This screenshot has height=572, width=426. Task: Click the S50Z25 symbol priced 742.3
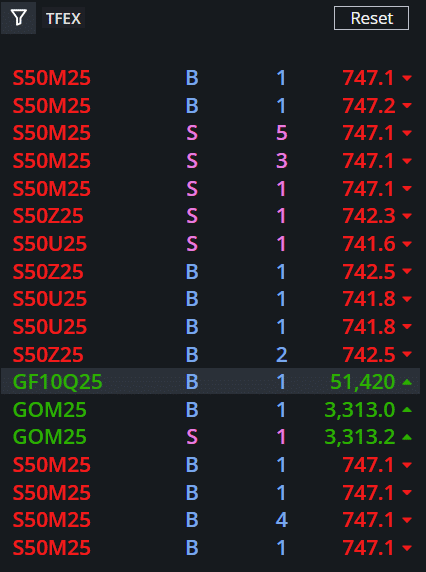[48, 216]
